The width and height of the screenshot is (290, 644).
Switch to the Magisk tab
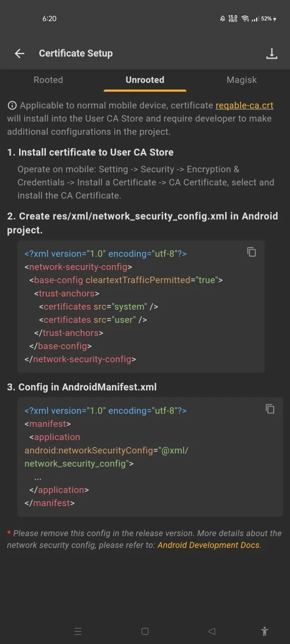point(242,80)
